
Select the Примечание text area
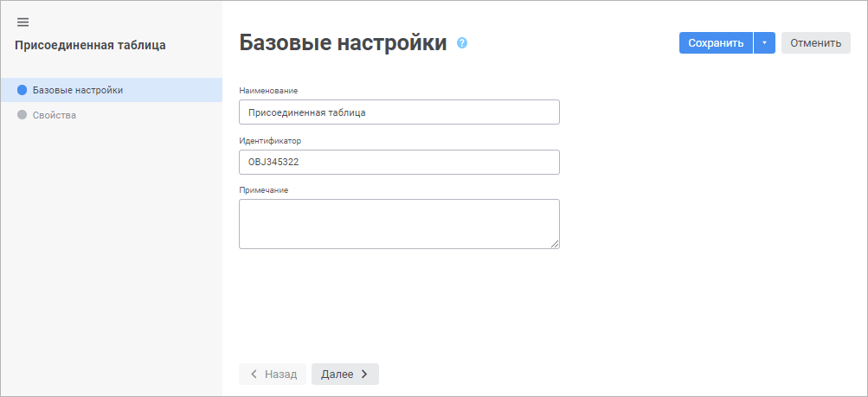[399, 224]
